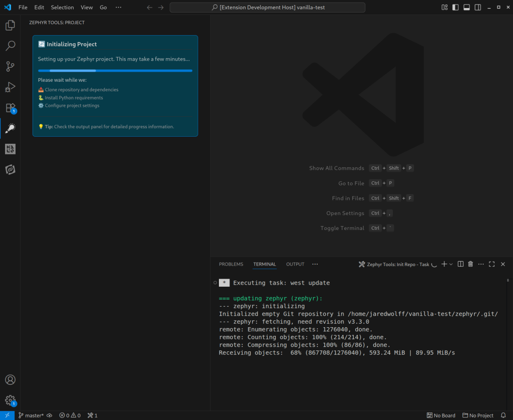
Task: Close the bottom panel
Action: tap(503, 264)
